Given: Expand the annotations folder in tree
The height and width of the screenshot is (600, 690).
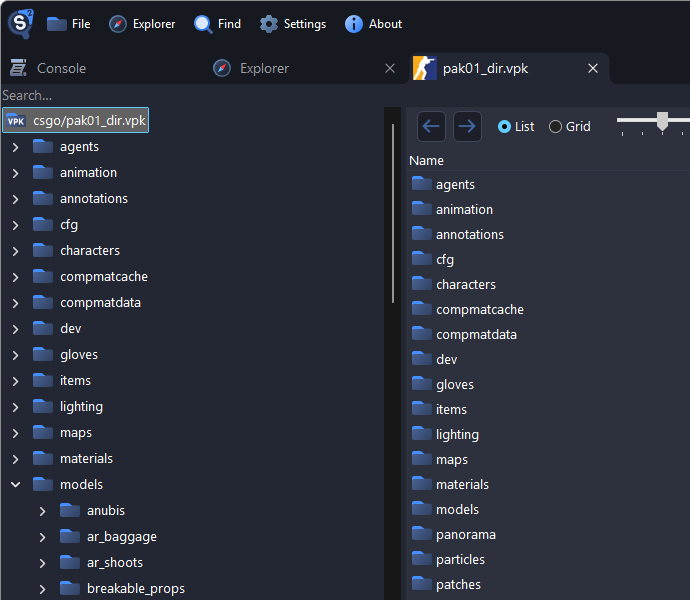Looking at the screenshot, I should (x=15, y=199).
